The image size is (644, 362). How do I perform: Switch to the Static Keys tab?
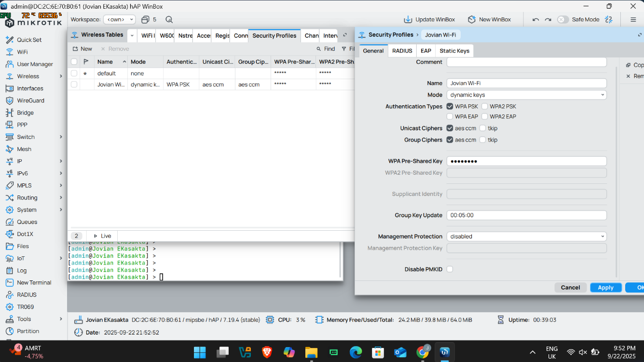pos(454,51)
